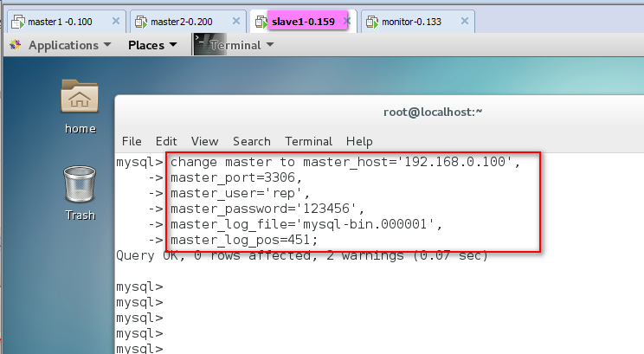Open the Edit menu in terminal window
This screenshot has width=644, height=354.
point(166,141)
